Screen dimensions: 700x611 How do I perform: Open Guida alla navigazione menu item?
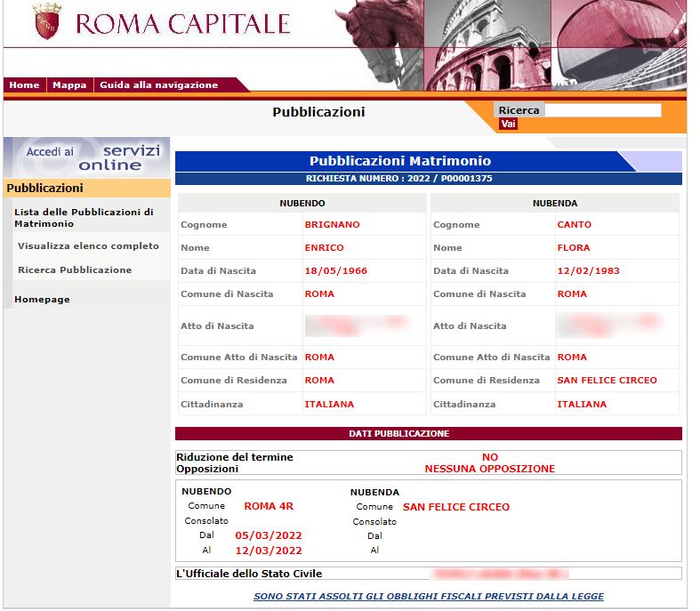tap(158, 84)
